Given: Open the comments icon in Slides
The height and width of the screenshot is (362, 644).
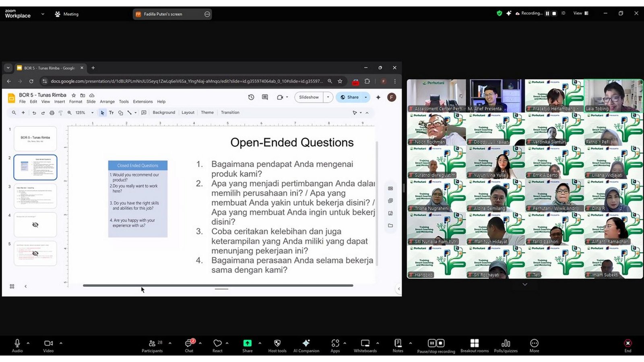Looking at the screenshot, I should [265, 97].
